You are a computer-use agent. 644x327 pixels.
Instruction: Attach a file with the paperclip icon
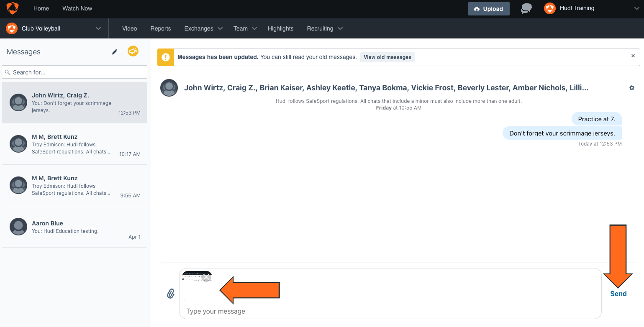coord(171,294)
